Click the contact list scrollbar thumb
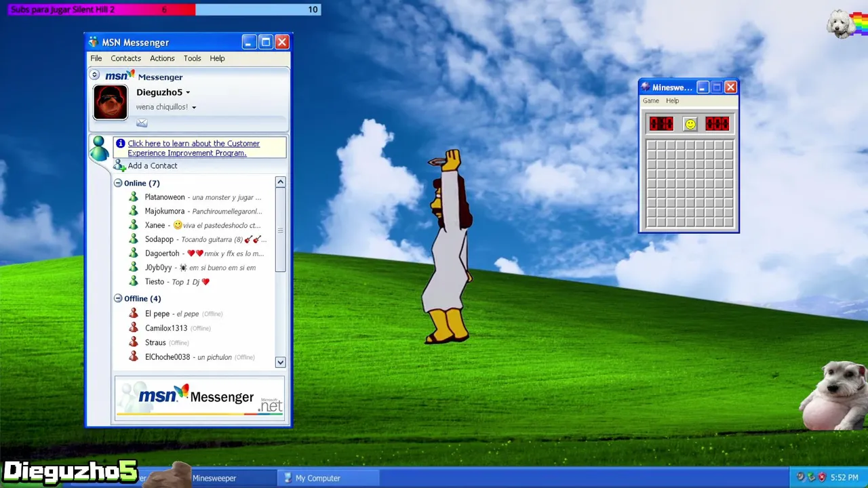The width and height of the screenshot is (868, 488). 280,230
